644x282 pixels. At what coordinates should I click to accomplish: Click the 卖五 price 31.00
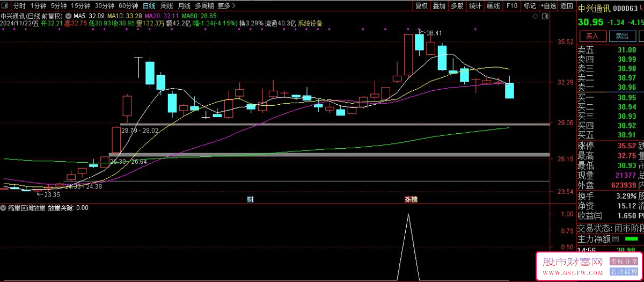[x=627, y=50]
